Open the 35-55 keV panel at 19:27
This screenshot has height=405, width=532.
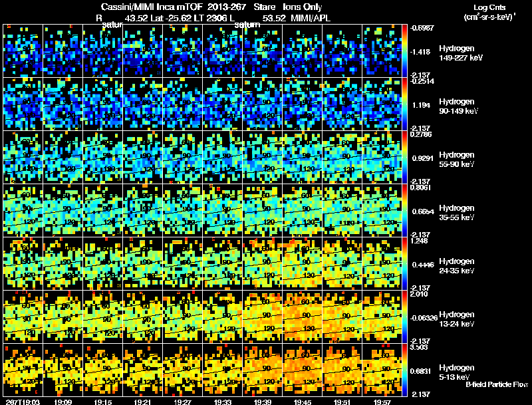tap(182, 211)
